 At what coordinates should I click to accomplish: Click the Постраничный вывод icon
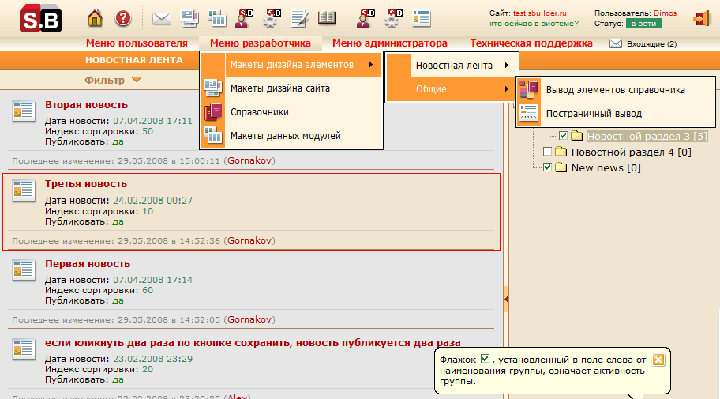(x=529, y=113)
